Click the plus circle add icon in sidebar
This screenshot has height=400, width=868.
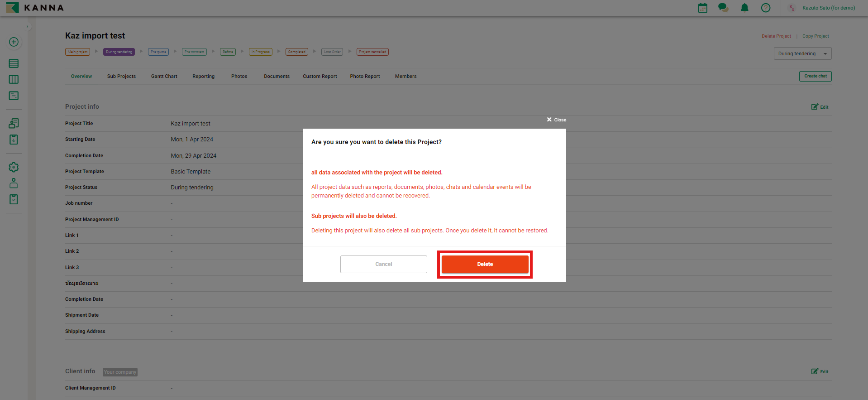pyautogui.click(x=14, y=42)
